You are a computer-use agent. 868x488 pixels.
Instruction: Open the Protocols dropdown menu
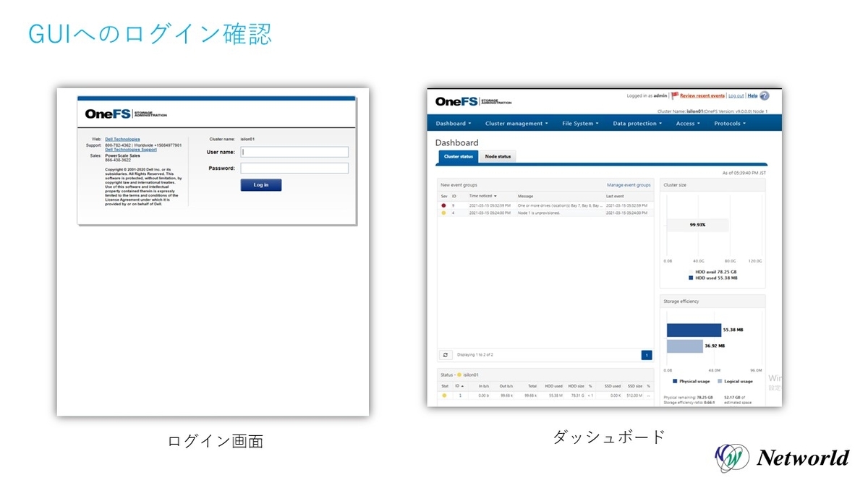click(x=728, y=123)
